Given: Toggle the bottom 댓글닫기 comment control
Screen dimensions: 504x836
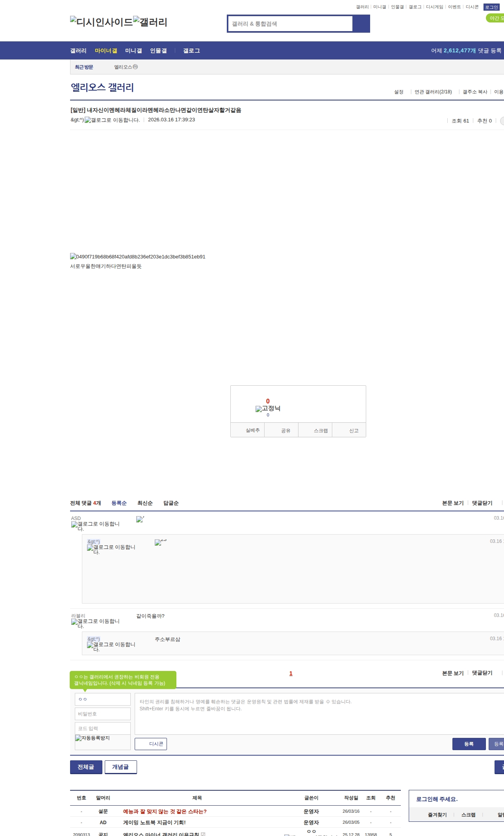Looking at the screenshot, I should (482, 673).
